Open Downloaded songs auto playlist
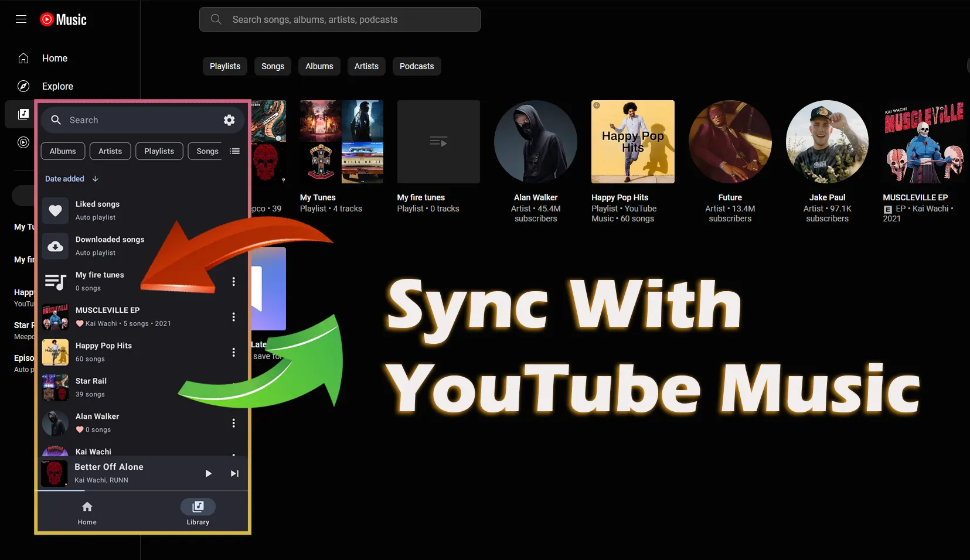Viewport: 970px width, 560px height. [143, 246]
